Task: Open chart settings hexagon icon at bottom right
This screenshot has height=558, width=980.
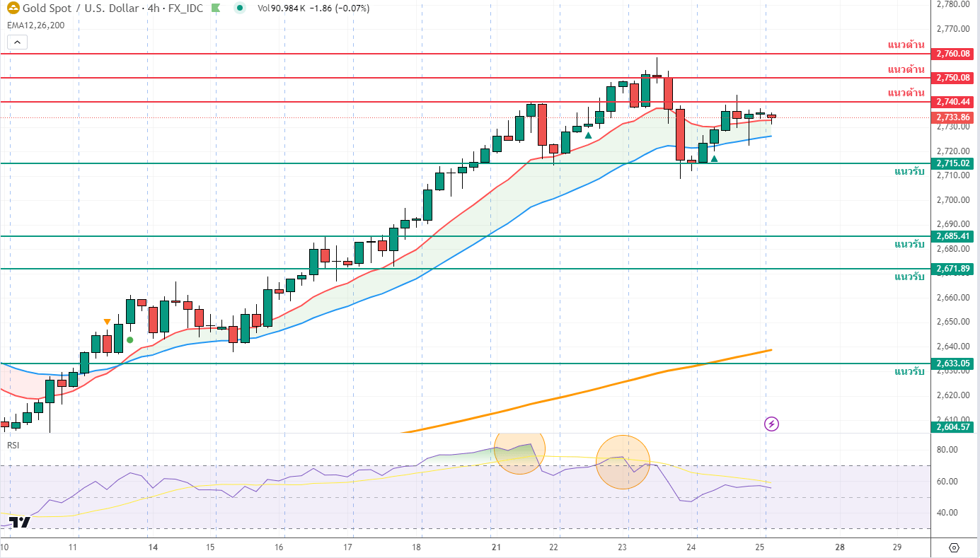Action: 954,548
